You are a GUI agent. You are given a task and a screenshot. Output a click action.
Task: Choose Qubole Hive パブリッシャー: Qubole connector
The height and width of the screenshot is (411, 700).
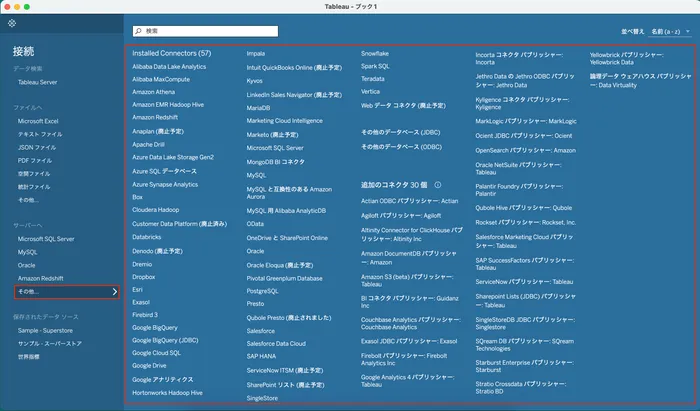pyautogui.click(x=524, y=208)
